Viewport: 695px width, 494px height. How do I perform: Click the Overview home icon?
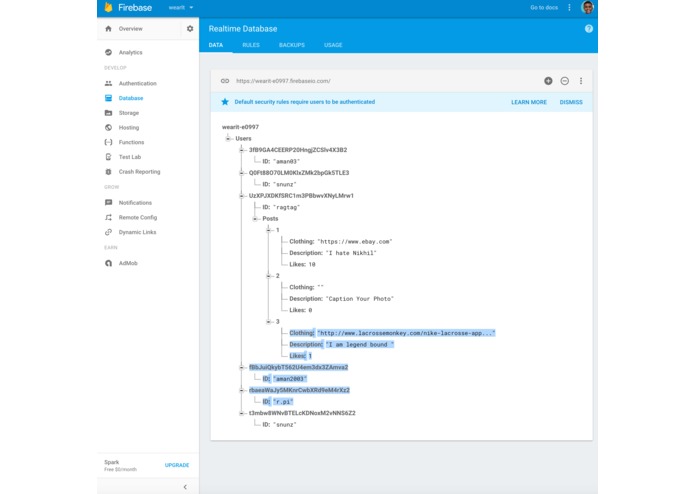coord(108,29)
